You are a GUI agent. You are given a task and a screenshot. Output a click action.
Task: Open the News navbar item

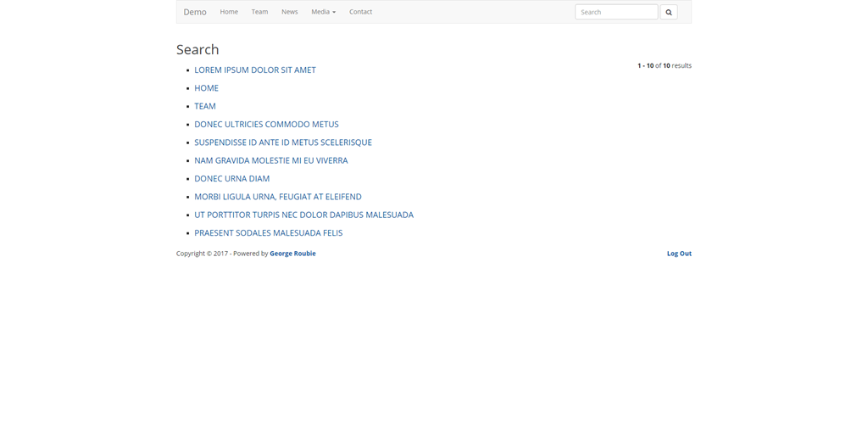tap(289, 12)
